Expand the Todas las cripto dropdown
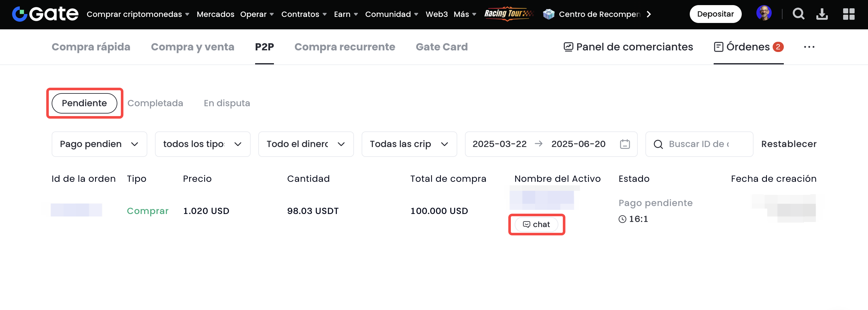Screen dimensions: 868x310 (409, 144)
